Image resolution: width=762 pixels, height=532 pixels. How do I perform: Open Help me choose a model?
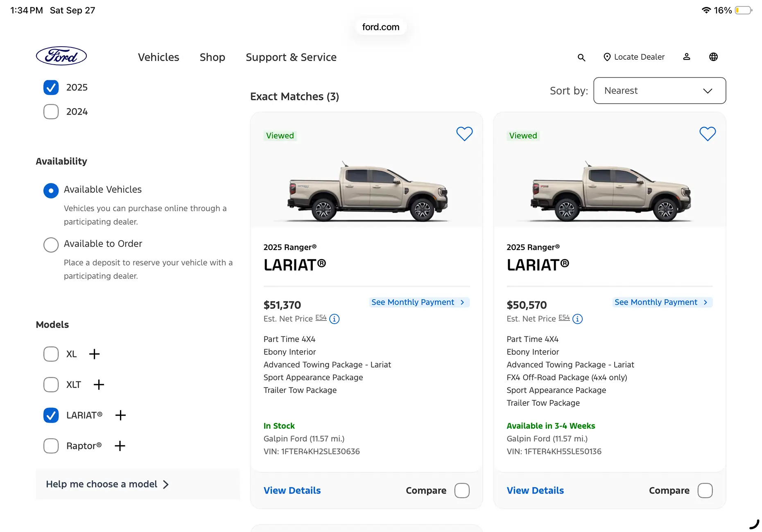click(x=107, y=484)
